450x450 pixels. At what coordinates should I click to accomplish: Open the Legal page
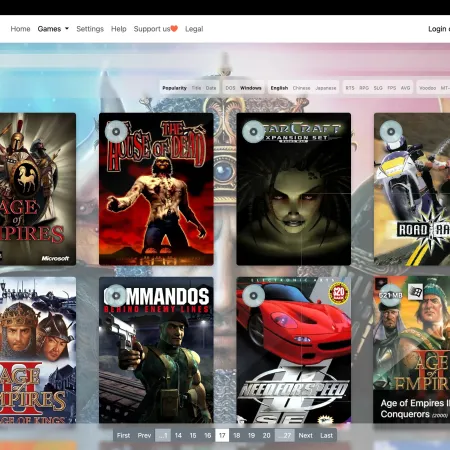[194, 29]
